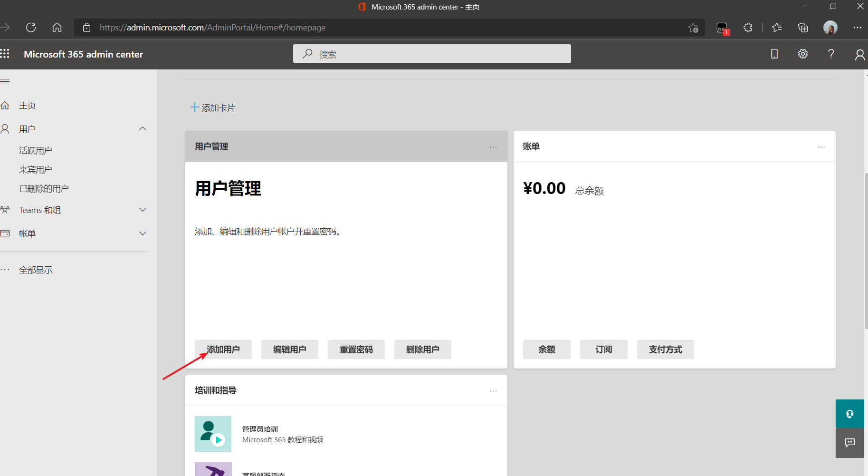This screenshot has width=868, height=476.
Task: Open the help question mark icon
Action: (x=831, y=54)
